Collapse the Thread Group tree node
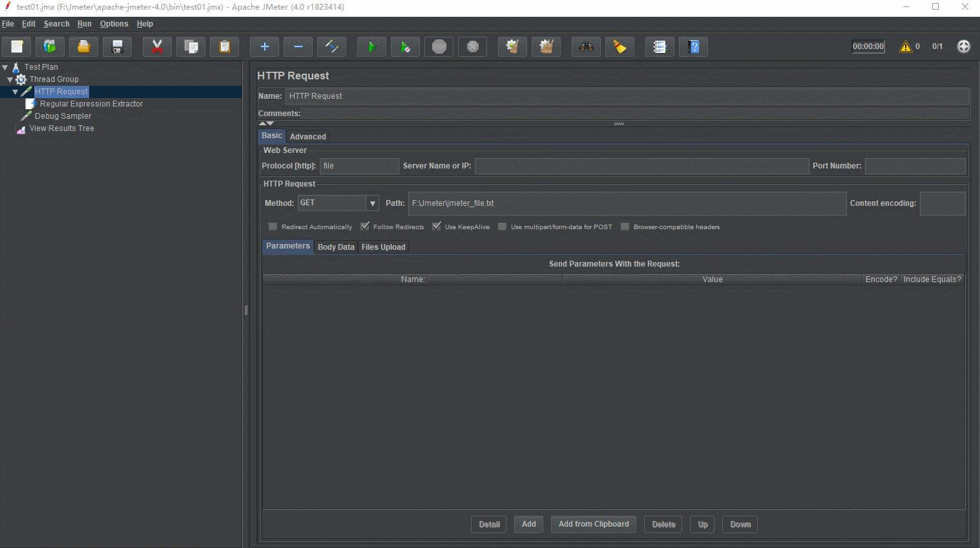 click(10, 79)
